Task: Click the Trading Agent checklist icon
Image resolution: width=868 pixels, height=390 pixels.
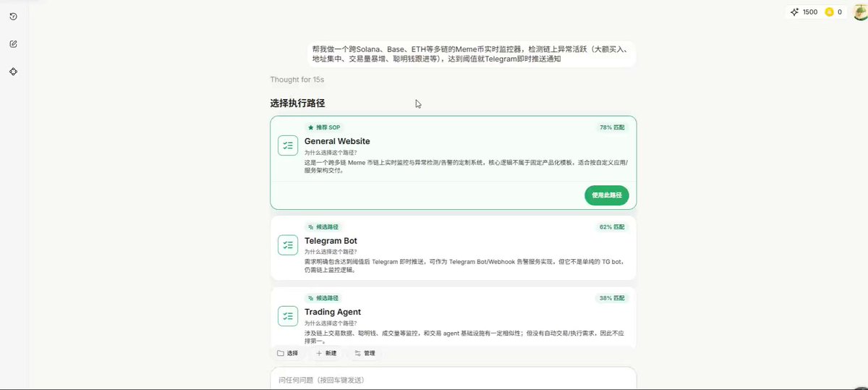Action: [x=288, y=316]
